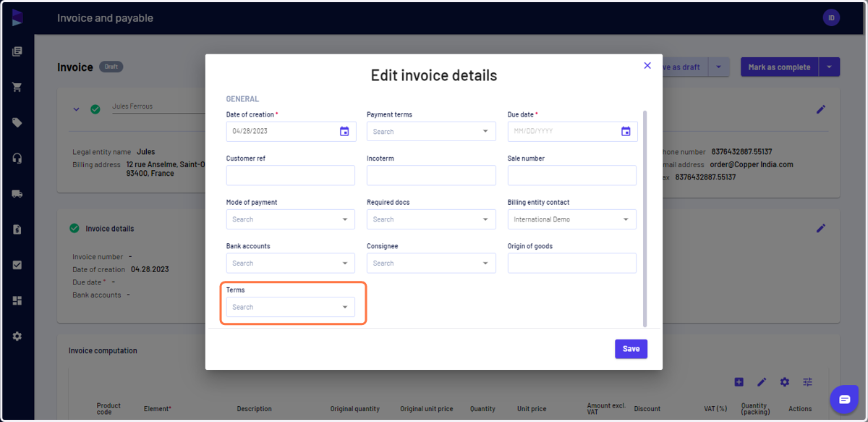Click the Save as draft button
The height and width of the screenshot is (422, 868).
click(x=685, y=67)
